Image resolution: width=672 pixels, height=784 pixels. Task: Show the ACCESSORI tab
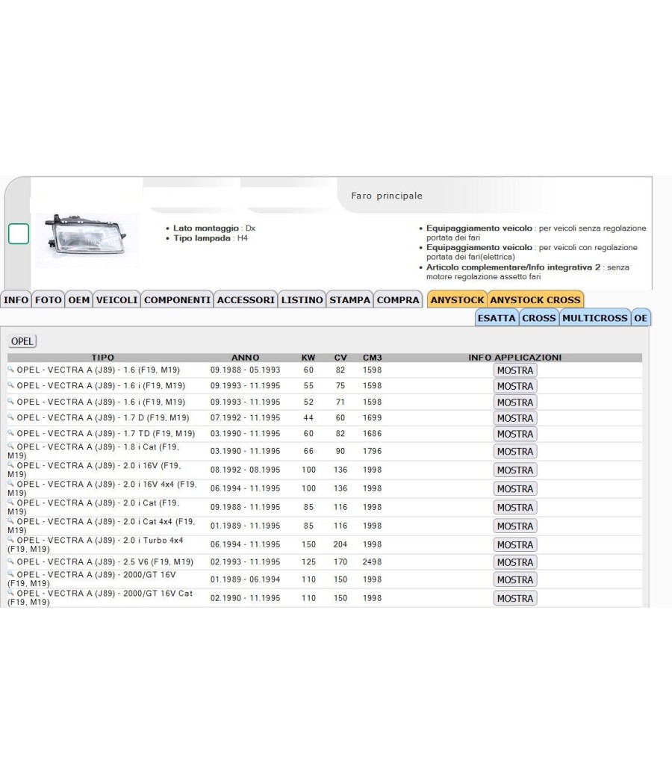pyautogui.click(x=246, y=299)
